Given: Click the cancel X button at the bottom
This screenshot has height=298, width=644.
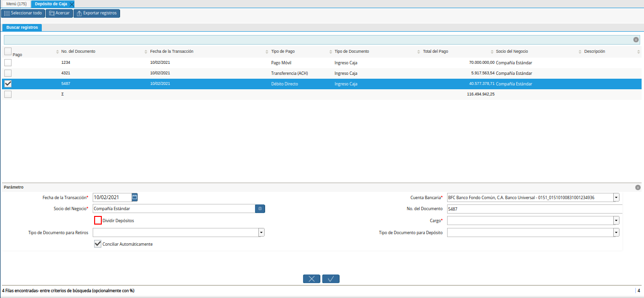Looking at the screenshot, I should (x=312, y=279).
